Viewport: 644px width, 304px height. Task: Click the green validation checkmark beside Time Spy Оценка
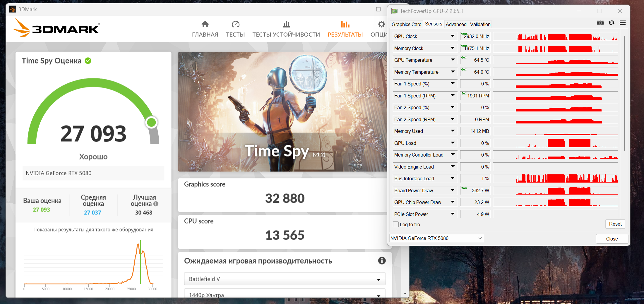(88, 61)
